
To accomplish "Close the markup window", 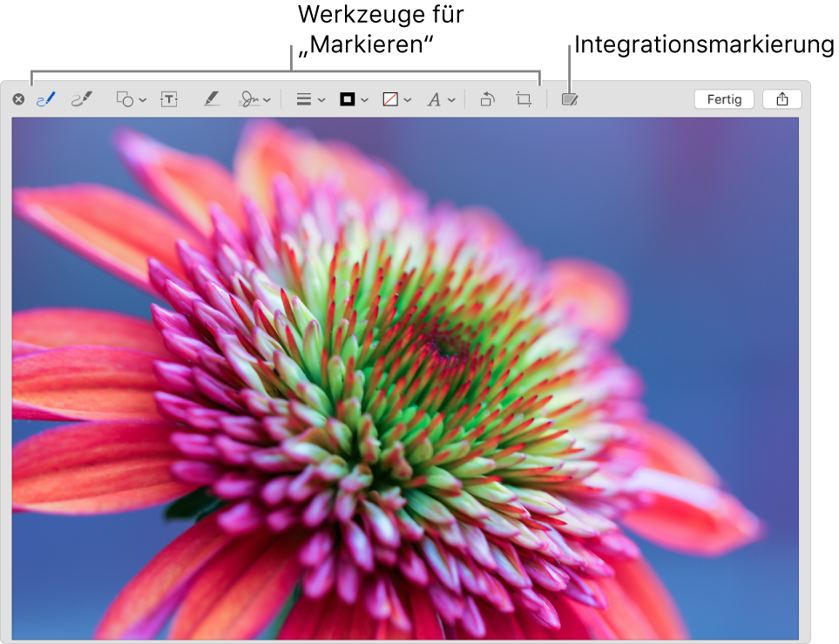I will coord(18,99).
